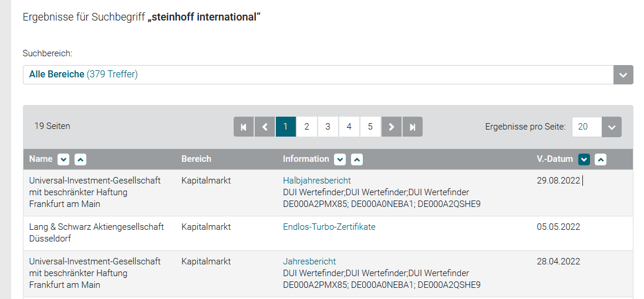Sort Name column descending
The width and height of the screenshot is (644, 299).
point(63,159)
